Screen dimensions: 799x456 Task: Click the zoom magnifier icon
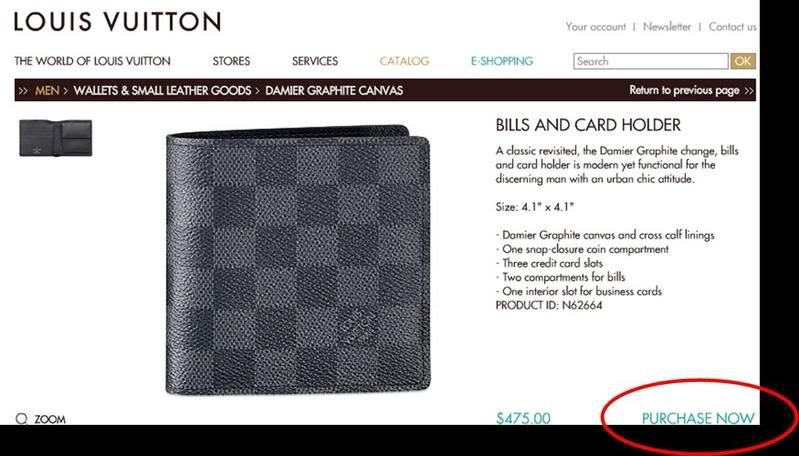pos(21,419)
